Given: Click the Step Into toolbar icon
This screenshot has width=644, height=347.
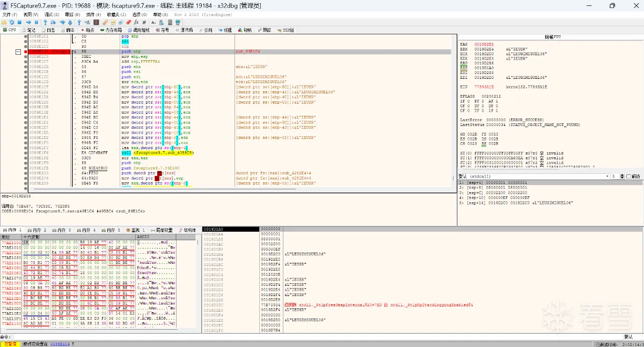Looking at the screenshot, I should [46, 23].
